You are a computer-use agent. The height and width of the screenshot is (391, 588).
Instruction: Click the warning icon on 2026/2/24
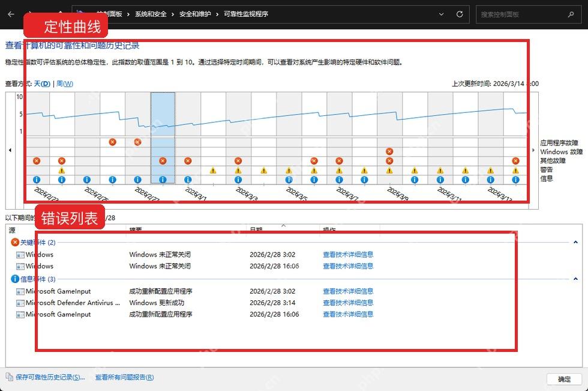61,171
